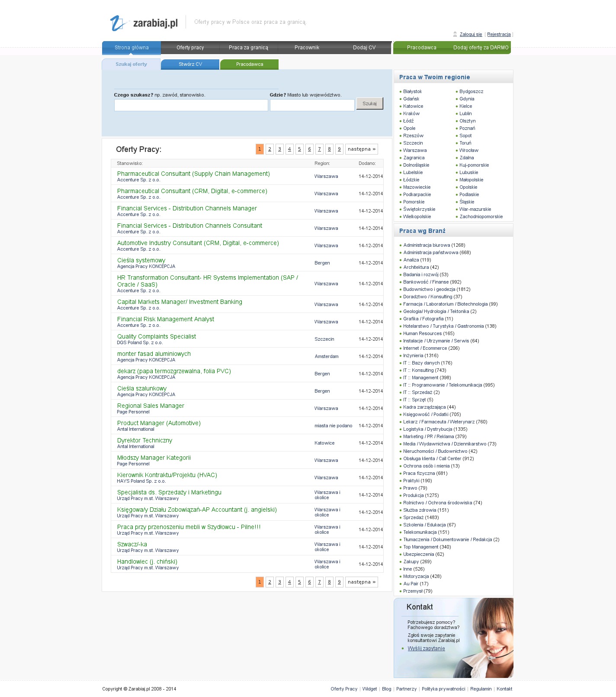This screenshot has height=697, width=616.
Task: Open Widget link in the footer
Action: pos(369,689)
